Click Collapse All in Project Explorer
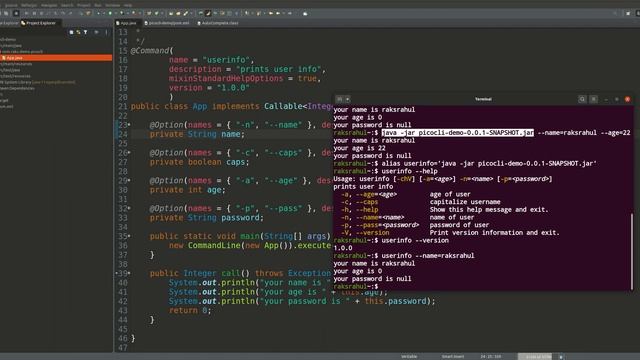This screenshot has width=640, height=360. 71,32
